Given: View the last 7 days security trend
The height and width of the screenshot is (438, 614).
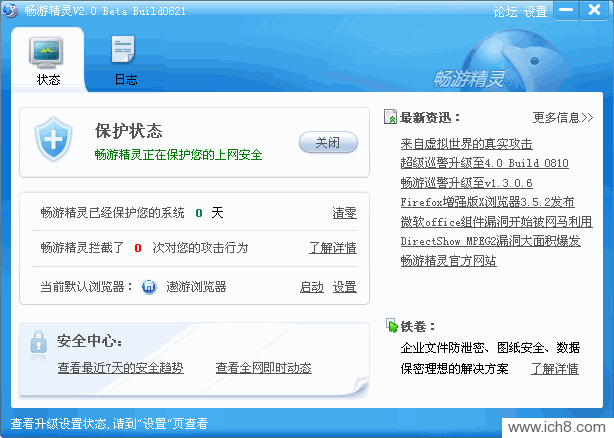Looking at the screenshot, I should coord(120,368).
